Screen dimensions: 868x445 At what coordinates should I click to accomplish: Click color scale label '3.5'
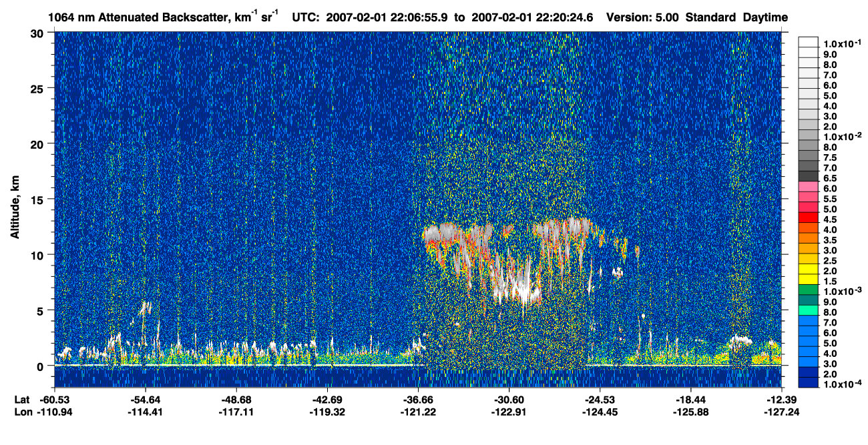(830, 240)
